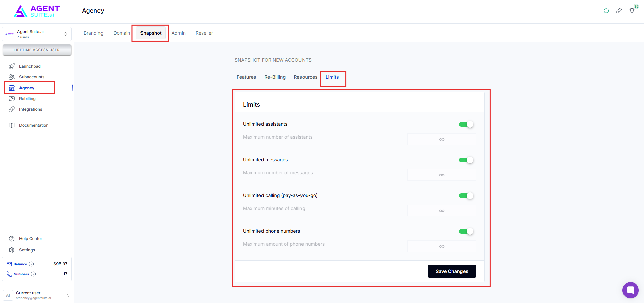Click the Numbers phone icon
644x303 pixels.
point(9,274)
